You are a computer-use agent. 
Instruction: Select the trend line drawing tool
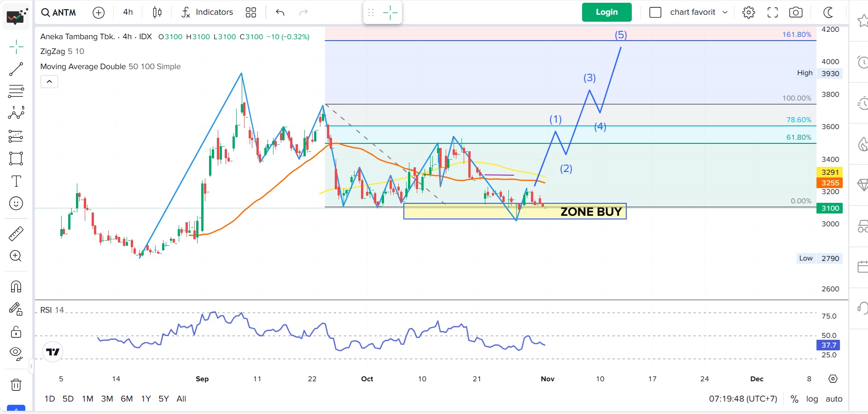pos(16,69)
